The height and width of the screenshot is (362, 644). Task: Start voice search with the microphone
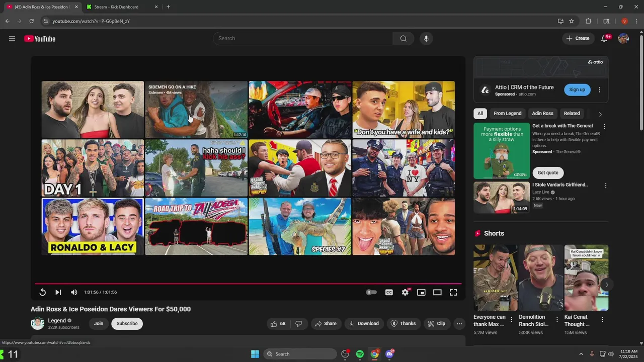(426, 39)
